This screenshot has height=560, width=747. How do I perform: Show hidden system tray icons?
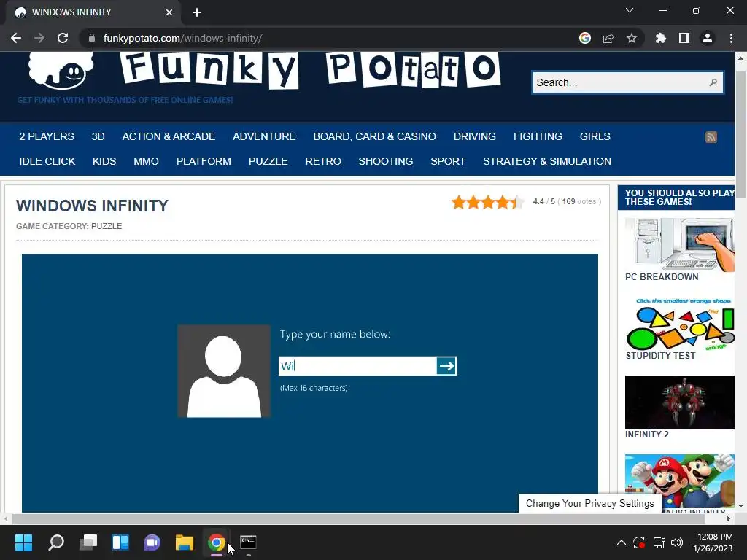(x=622, y=542)
